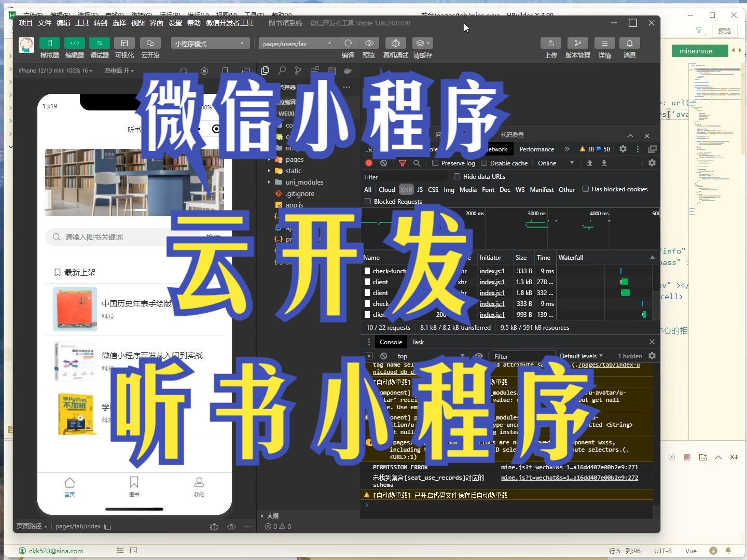747x560 pixels.
Task: Open project details (详情)
Action: 605,43
